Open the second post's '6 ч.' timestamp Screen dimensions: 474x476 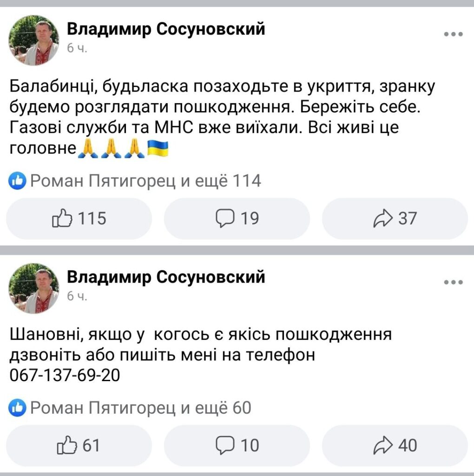[x=77, y=296]
